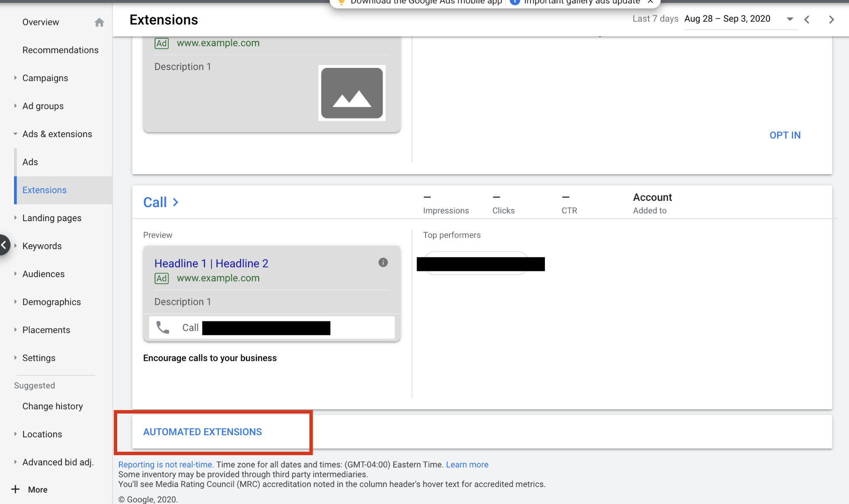The image size is (849, 504).
Task: Click Learn more link in footer
Action: (x=467, y=465)
